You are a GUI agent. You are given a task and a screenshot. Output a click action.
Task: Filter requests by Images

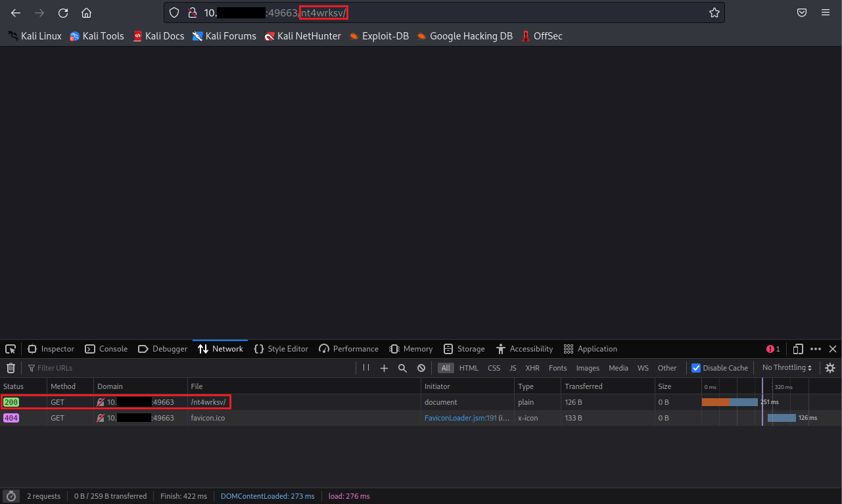(x=588, y=368)
